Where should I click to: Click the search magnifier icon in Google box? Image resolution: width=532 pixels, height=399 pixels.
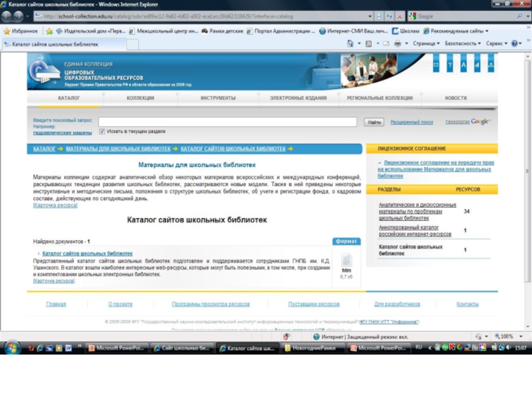[519, 16]
